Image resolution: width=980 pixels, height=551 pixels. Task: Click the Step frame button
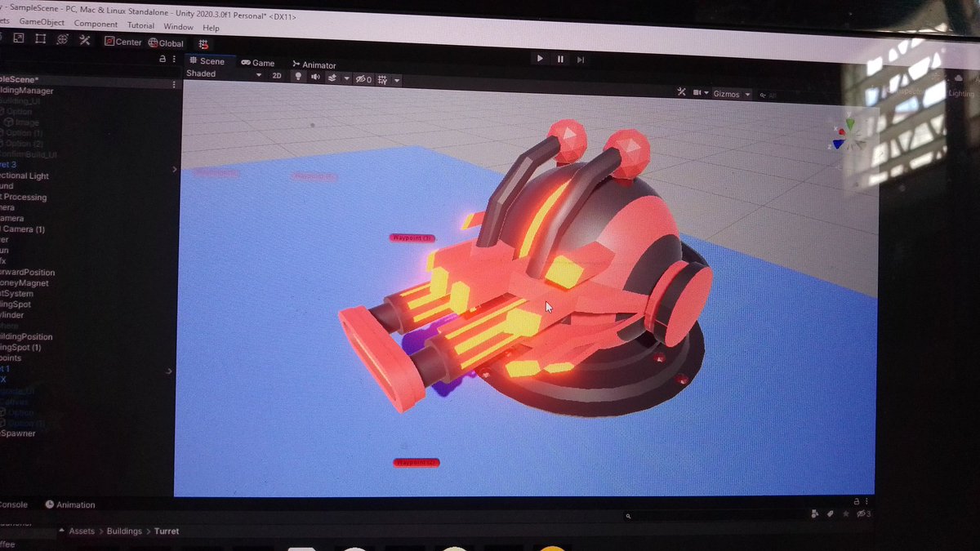[x=581, y=60]
